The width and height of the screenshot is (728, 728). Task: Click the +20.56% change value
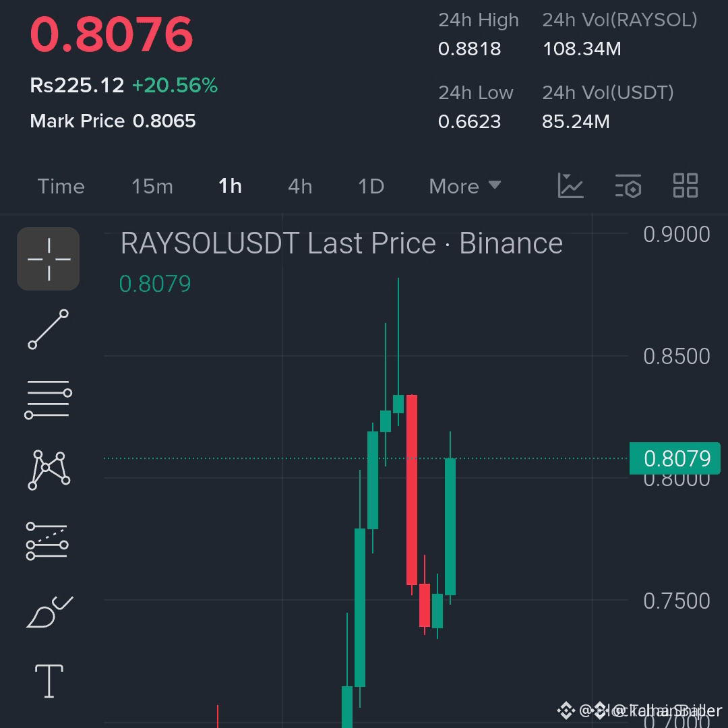click(x=175, y=86)
